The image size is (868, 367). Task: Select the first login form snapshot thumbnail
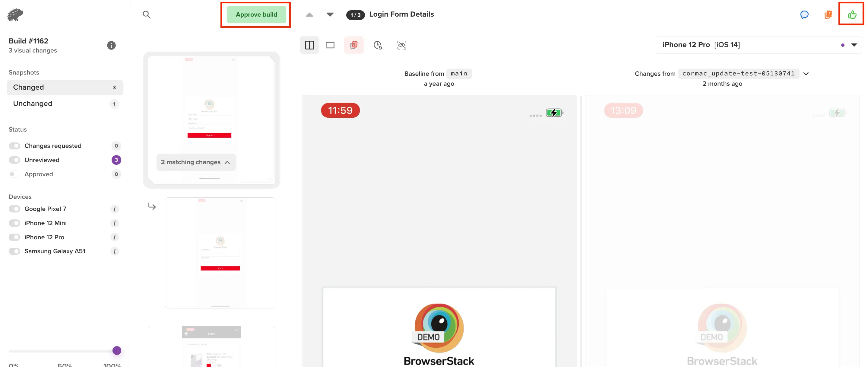pos(209,118)
